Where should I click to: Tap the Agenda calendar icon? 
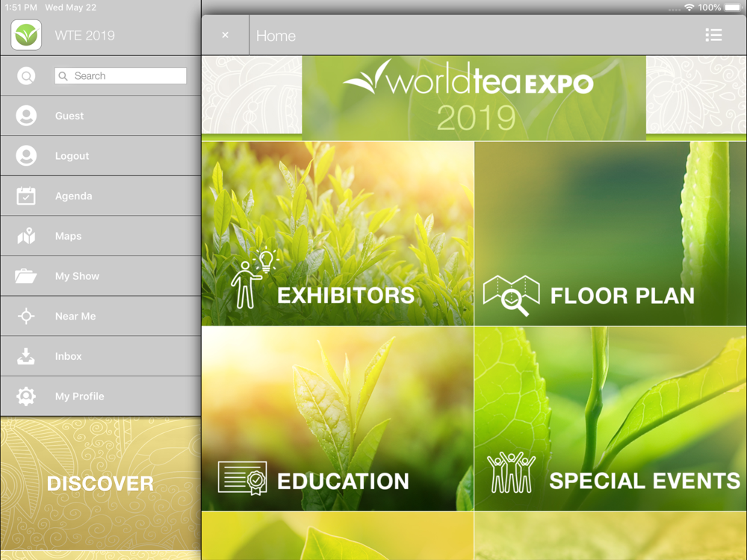26,196
